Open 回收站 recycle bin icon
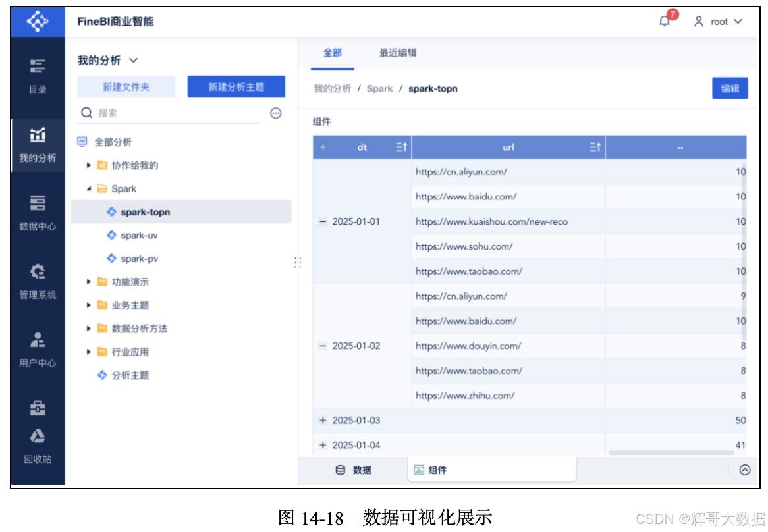Screen dimensions: 768x532 pyautogui.click(x=38, y=436)
